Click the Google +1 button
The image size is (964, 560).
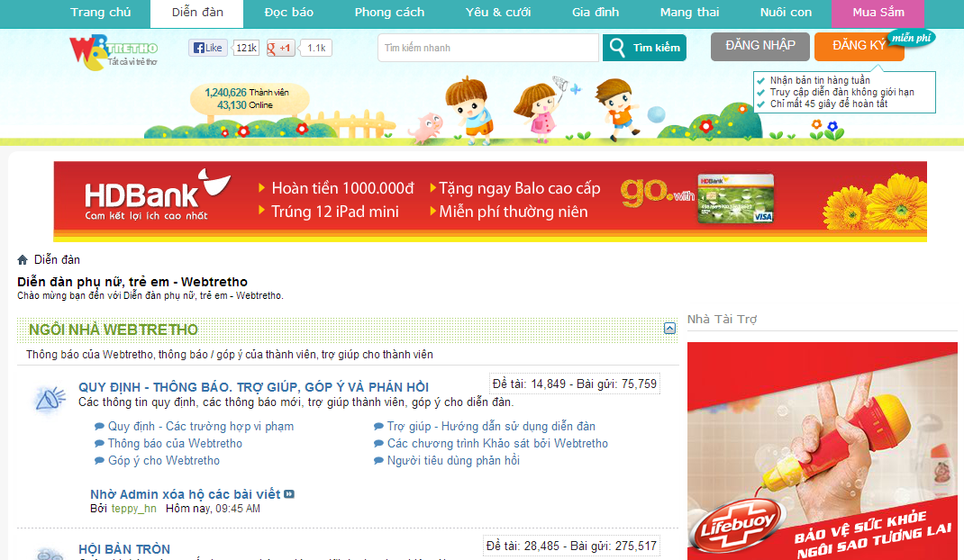pos(280,48)
